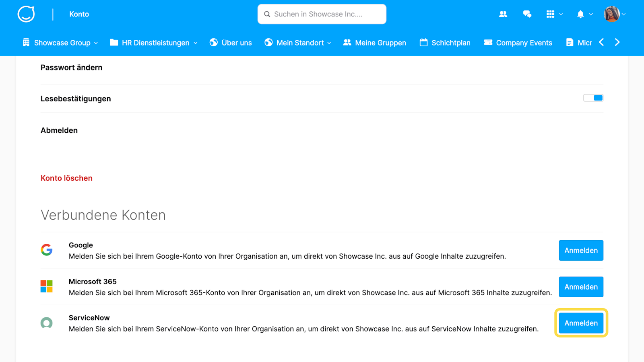Click the Company Events ticket icon

pyautogui.click(x=488, y=42)
